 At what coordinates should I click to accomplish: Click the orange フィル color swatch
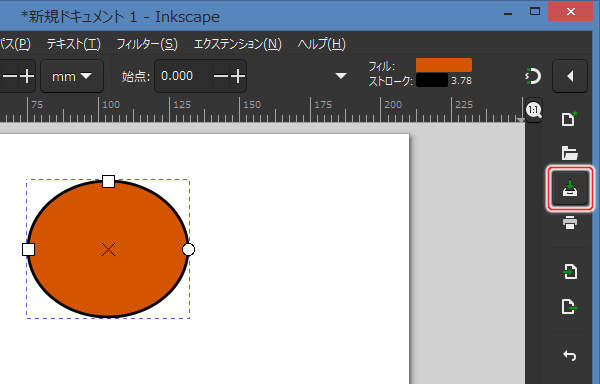(444, 65)
